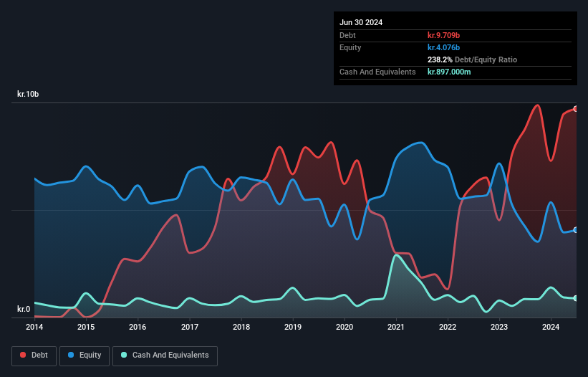Image resolution: width=588 pixels, height=377 pixels.
Task: Click the kr.9.709b debt value
Action: tap(443, 35)
